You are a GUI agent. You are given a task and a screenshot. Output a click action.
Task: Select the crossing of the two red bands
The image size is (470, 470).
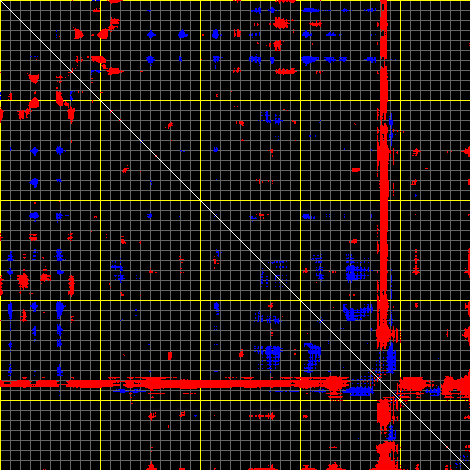coord(383,383)
